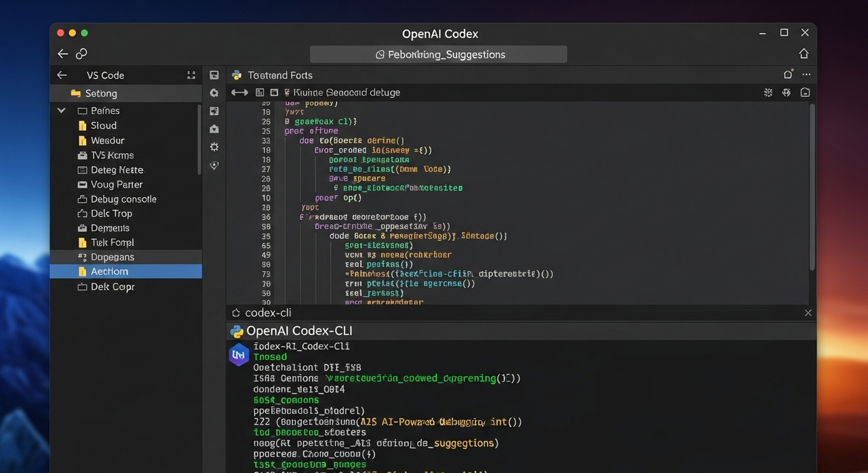
Task: Click the back arrow next to VS Code
Action: click(62, 75)
